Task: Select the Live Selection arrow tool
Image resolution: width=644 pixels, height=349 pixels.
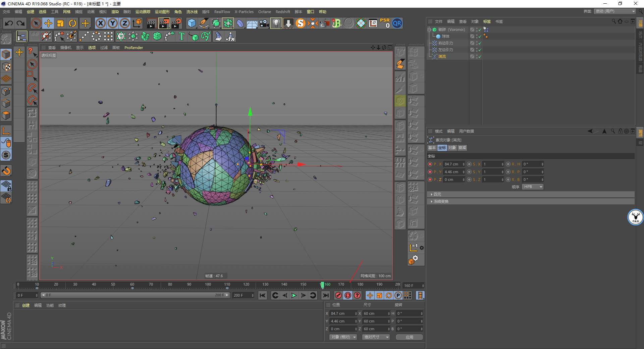Action: 36,23
